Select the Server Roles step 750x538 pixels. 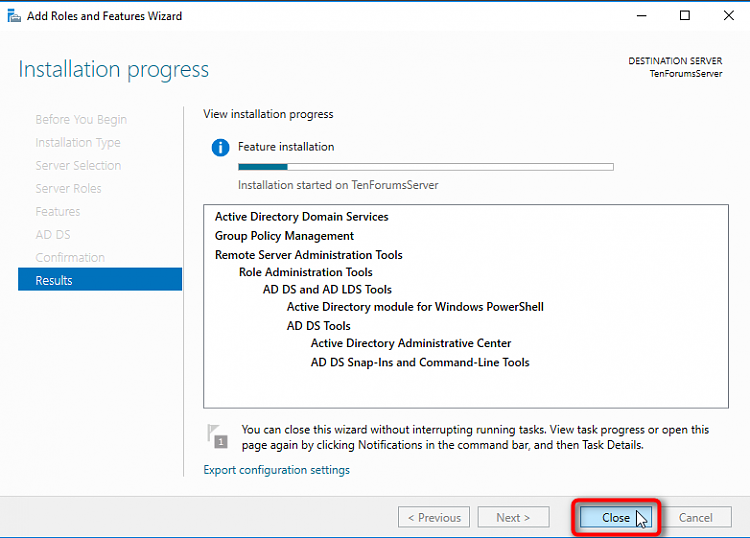click(x=68, y=189)
